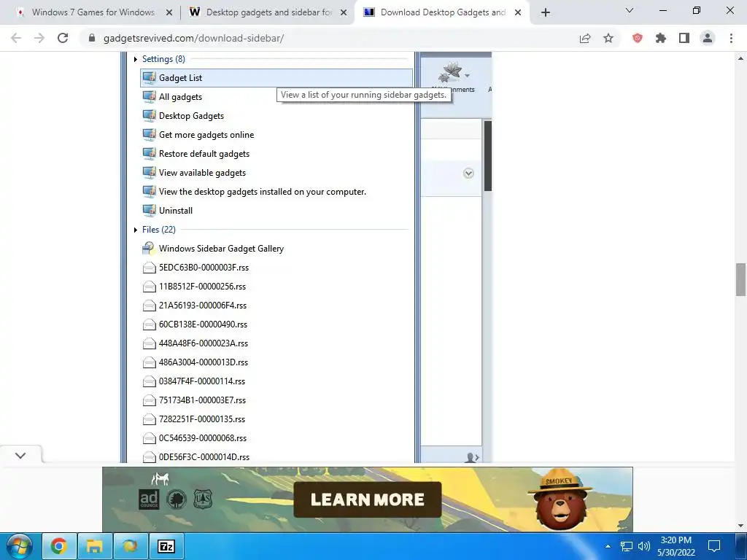Click the red shield extension icon
Image resolution: width=747 pixels, height=560 pixels.
(x=637, y=38)
